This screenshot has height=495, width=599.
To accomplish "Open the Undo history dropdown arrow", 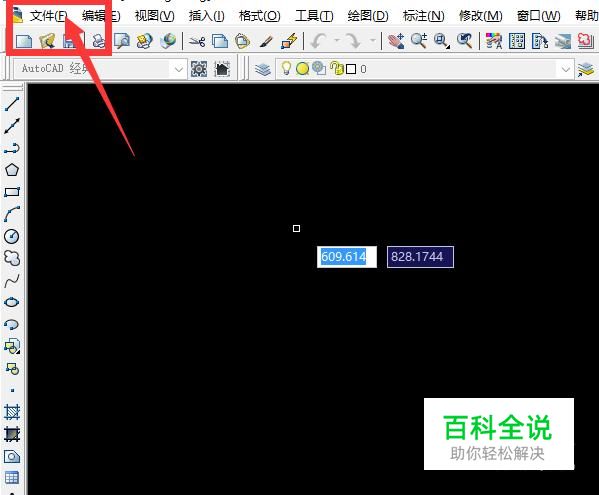I will tap(337, 40).
